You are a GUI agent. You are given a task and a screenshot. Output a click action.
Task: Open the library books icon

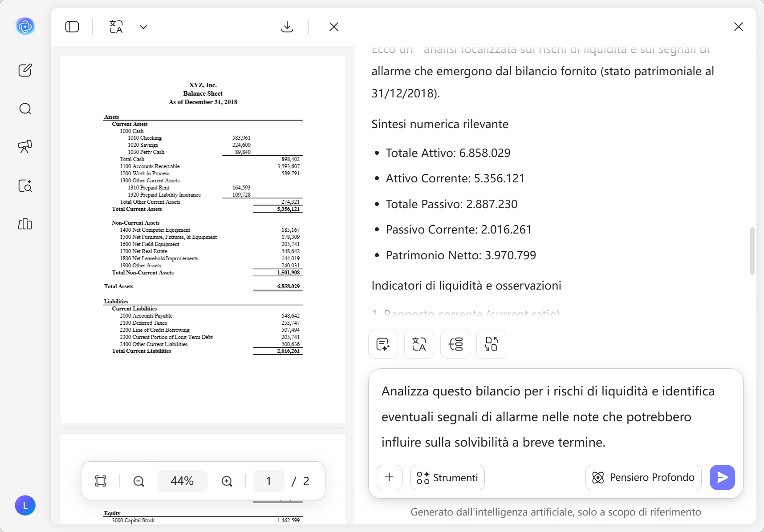(x=25, y=224)
